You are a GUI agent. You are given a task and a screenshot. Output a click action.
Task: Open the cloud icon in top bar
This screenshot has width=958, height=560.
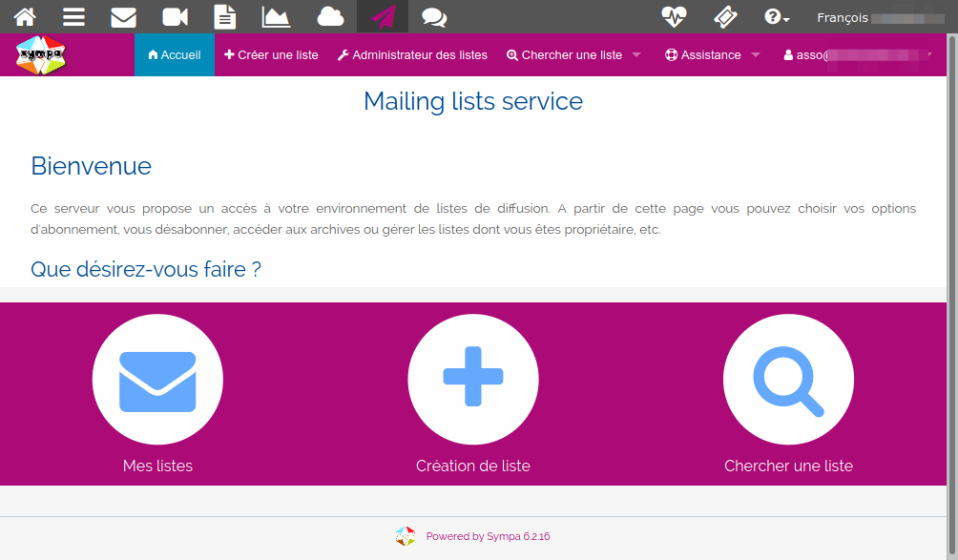pos(330,17)
